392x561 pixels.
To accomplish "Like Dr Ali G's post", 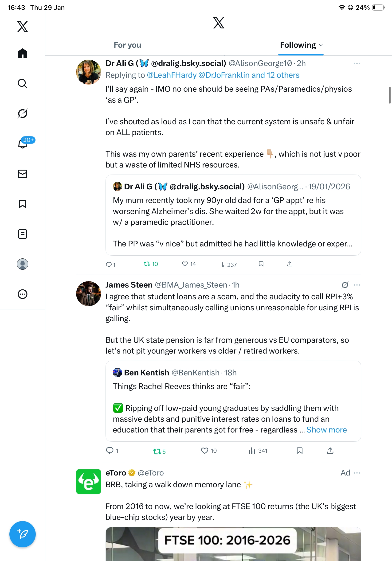I will point(185,264).
